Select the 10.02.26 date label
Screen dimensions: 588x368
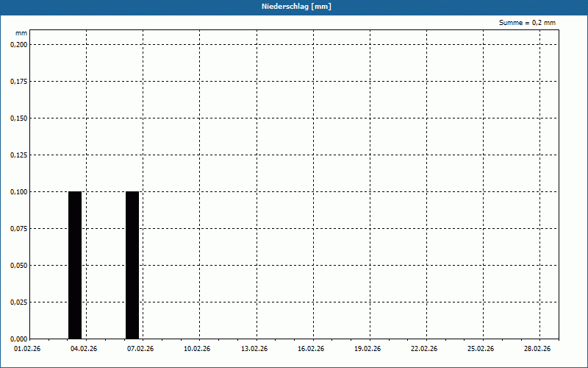(197, 349)
